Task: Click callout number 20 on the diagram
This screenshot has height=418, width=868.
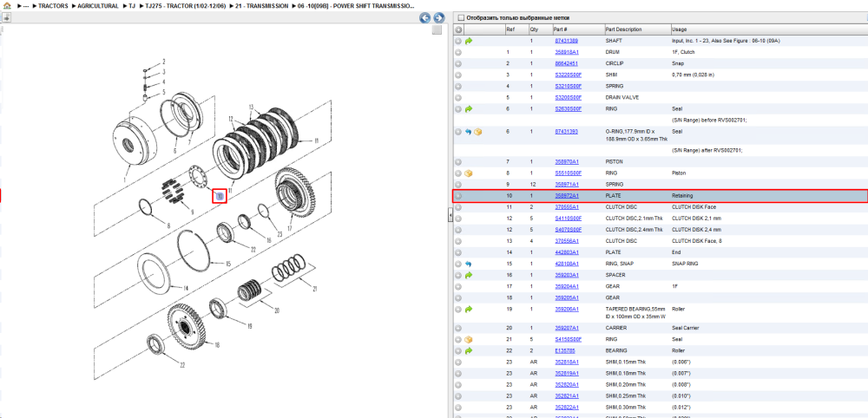Action: pyautogui.click(x=277, y=309)
